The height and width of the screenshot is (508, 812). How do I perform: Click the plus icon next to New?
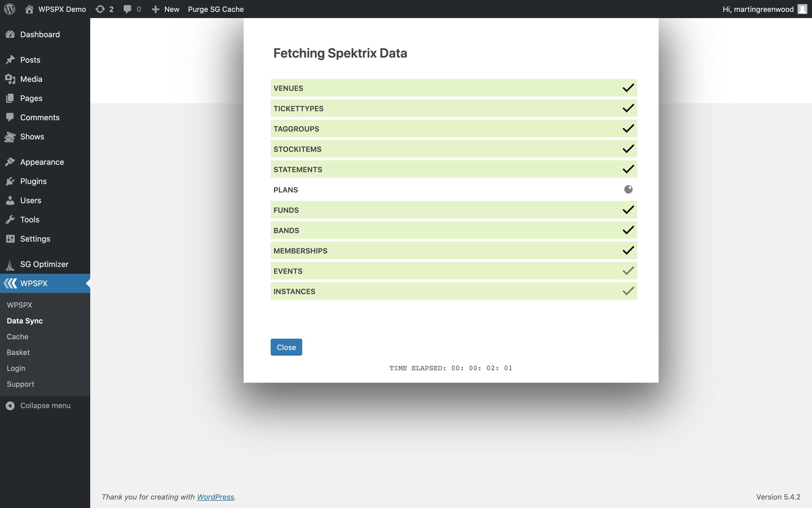pyautogui.click(x=155, y=9)
